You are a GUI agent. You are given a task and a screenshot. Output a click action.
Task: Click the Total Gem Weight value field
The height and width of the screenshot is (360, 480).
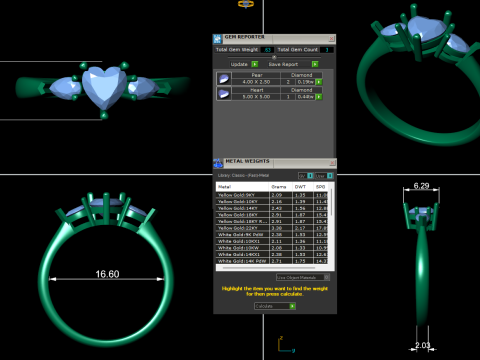click(x=267, y=50)
